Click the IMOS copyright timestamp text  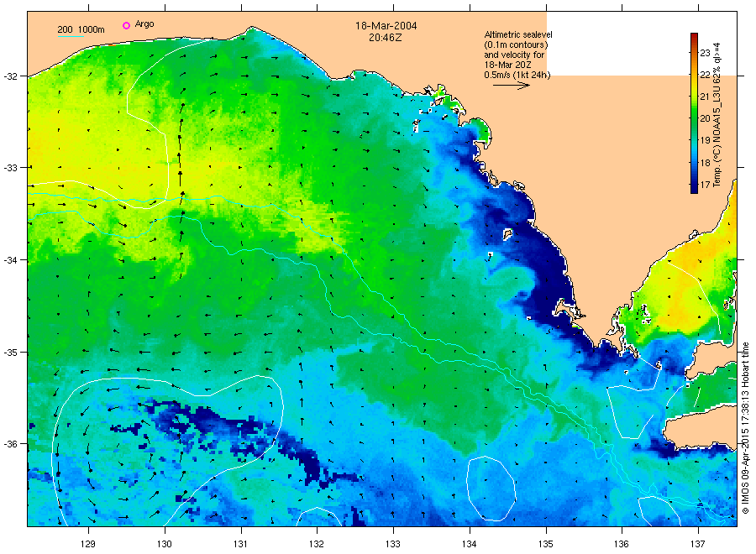point(745,428)
